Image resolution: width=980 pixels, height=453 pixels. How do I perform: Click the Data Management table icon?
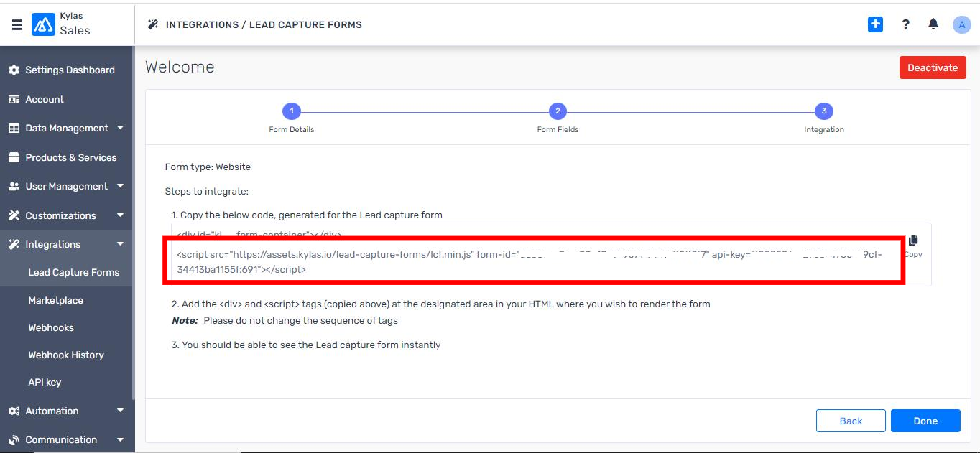(14, 128)
